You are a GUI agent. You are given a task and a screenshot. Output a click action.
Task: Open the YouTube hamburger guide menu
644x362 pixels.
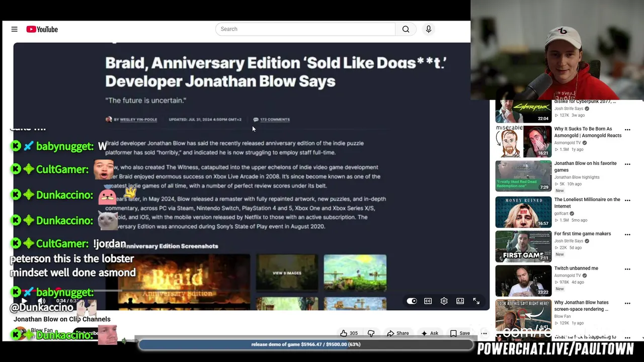click(x=14, y=29)
